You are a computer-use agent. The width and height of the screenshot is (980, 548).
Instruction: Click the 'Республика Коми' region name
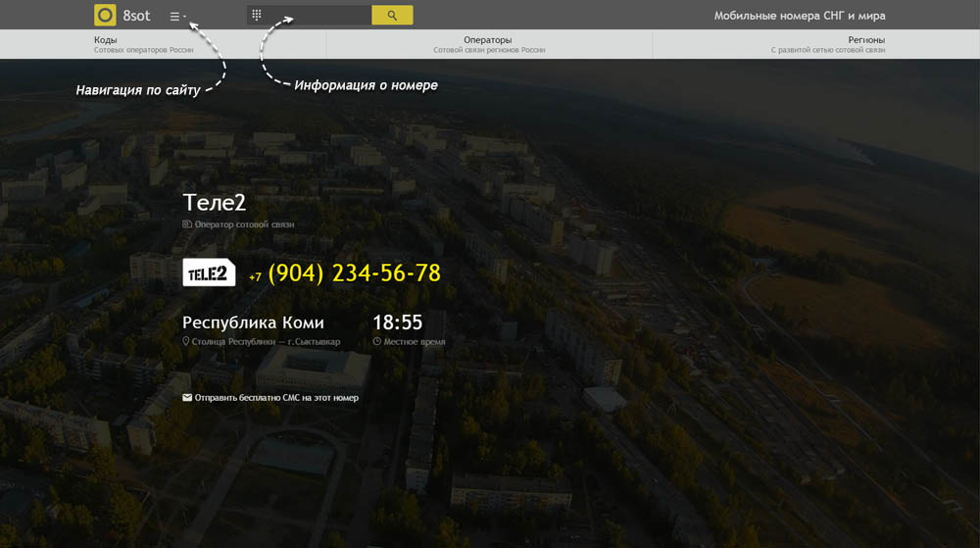tap(253, 323)
